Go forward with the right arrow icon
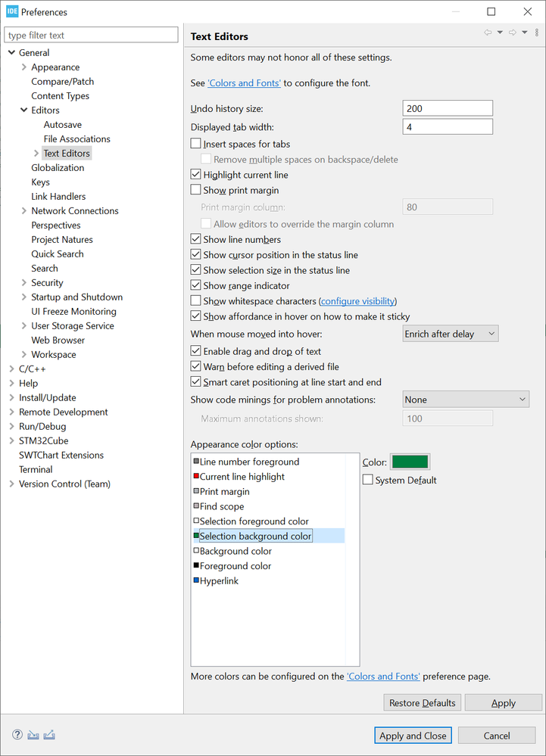 coord(512,33)
